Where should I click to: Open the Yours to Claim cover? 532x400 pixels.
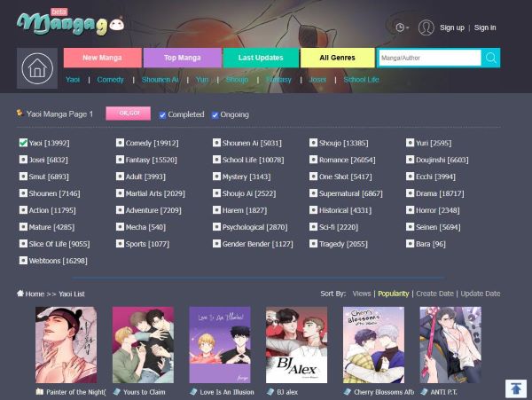point(143,345)
